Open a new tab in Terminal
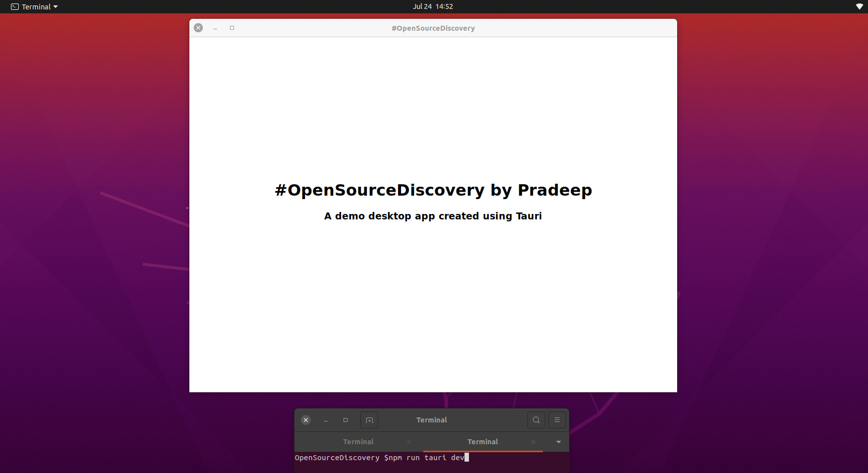This screenshot has width=868, height=473. click(369, 420)
